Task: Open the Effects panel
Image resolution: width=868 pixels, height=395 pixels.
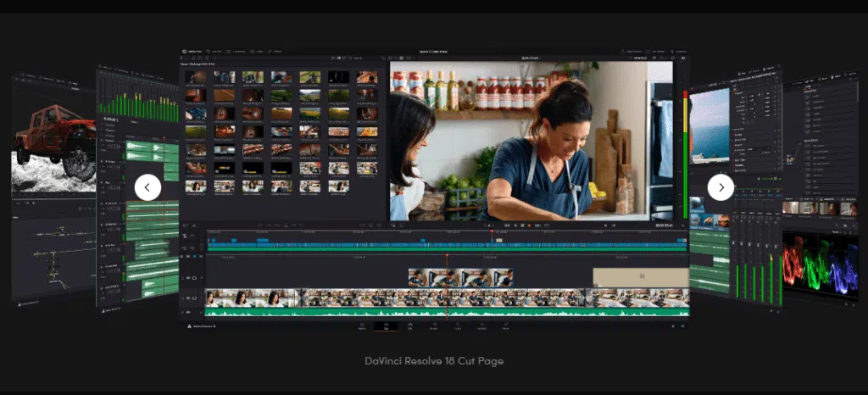Action: pyautogui.click(x=274, y=52)
